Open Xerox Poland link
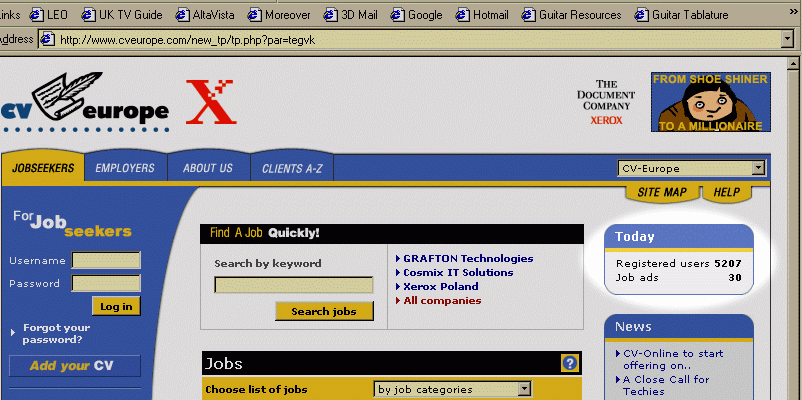This screenshot has width=802, height=400. pyautogui.click(x=441, y=286)
